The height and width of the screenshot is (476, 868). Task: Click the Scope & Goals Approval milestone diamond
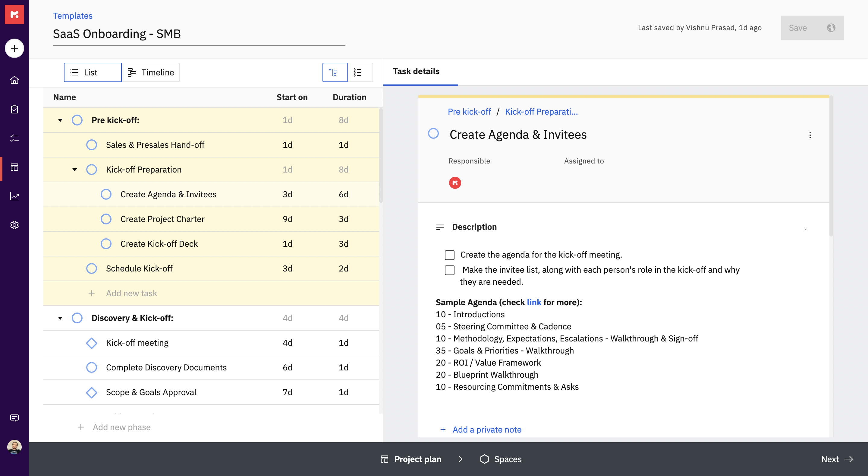[x=91, y=392]
